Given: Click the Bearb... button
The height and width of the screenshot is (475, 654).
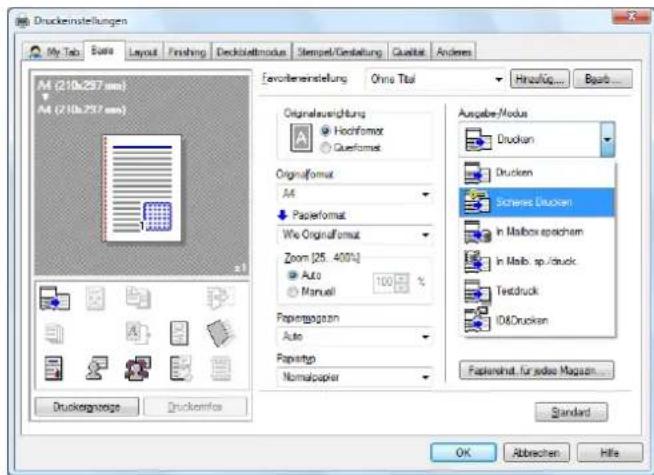Looking at the screenshot, I should click(603, 79).
